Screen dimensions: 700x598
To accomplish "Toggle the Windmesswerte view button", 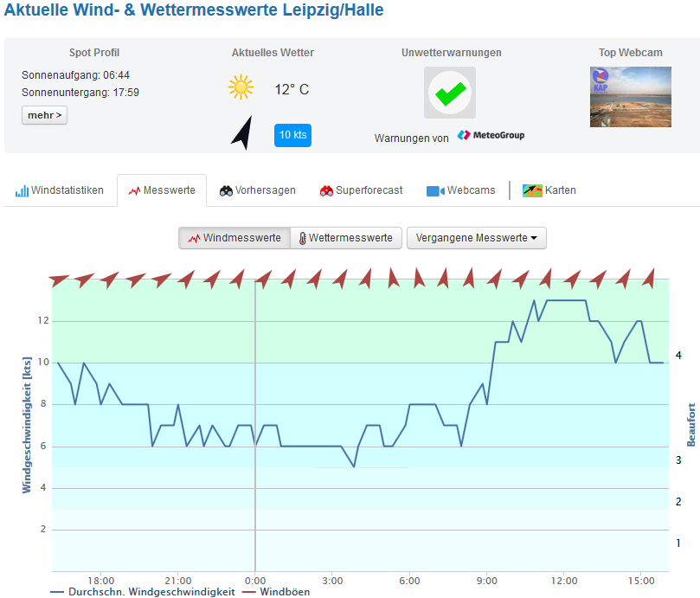I will [x=234, y=238].
